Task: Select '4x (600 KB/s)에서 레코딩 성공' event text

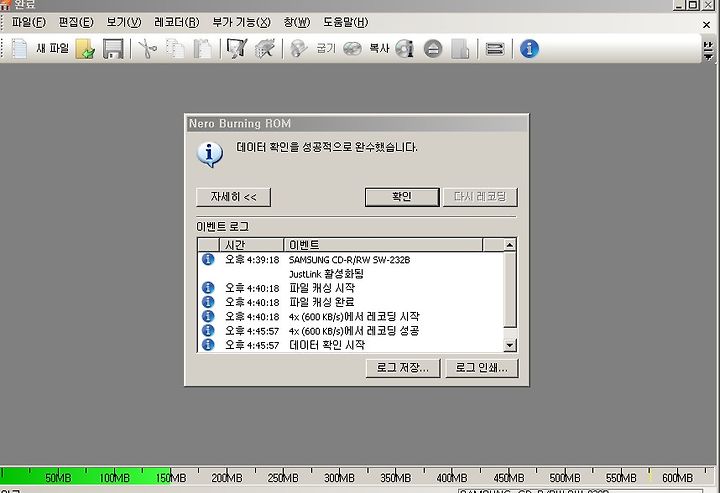Action: [x=354, y=331]
